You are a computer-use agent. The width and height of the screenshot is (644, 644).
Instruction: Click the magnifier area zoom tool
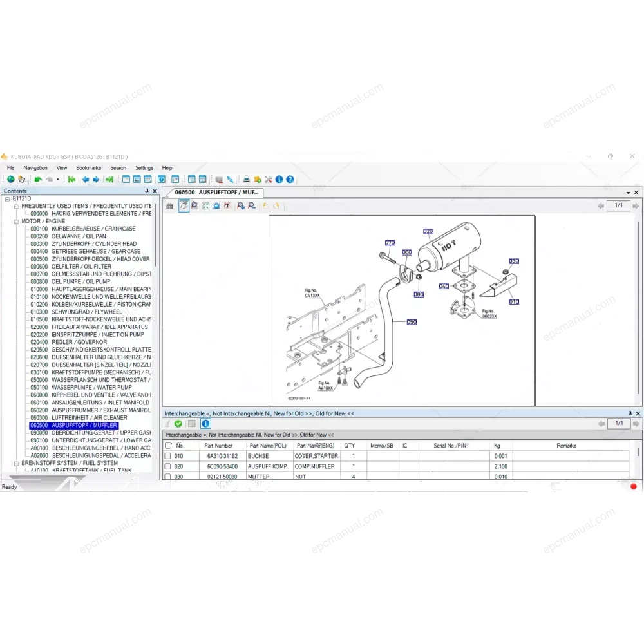pyautogui.click(x=194, y=206)
